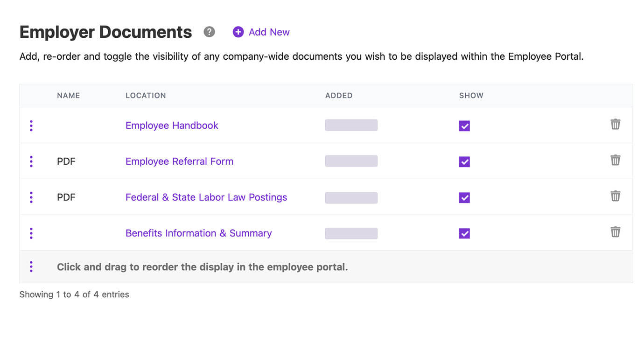Open the Employee Handbook document link
Screen dimensions: 644x343
point(171,125)
